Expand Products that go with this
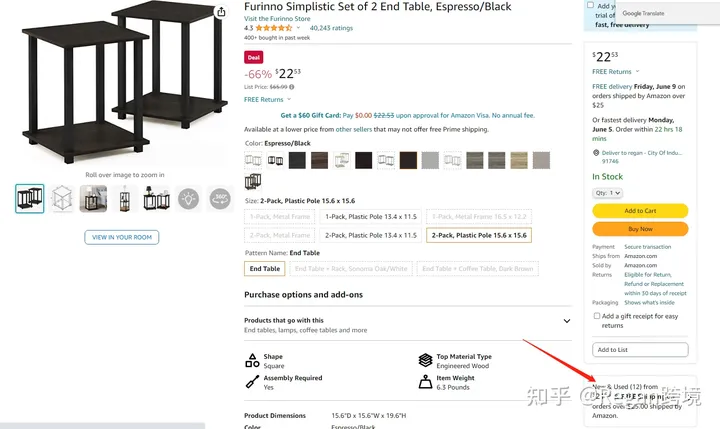This screenshot has height=429, width=720. (x=567, y=321)
